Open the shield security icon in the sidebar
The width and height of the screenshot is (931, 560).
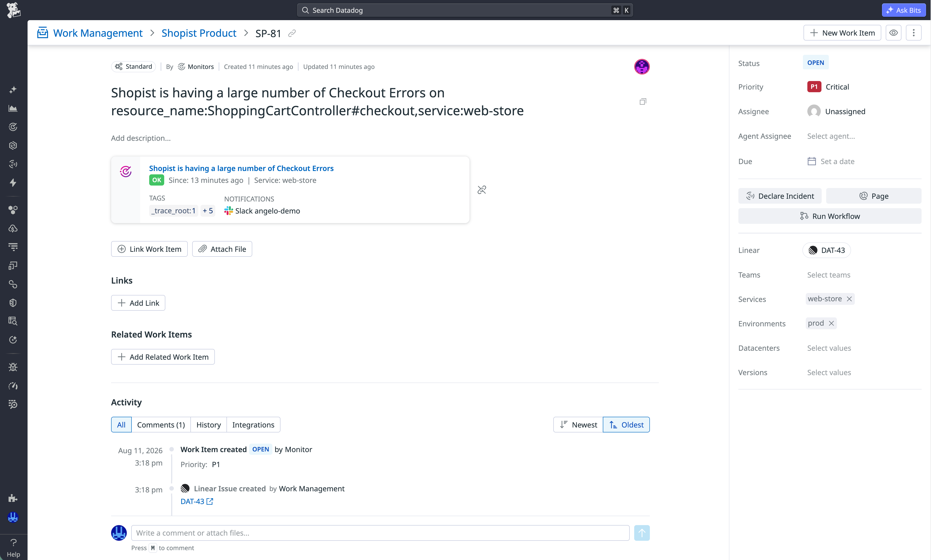point(13,303)
